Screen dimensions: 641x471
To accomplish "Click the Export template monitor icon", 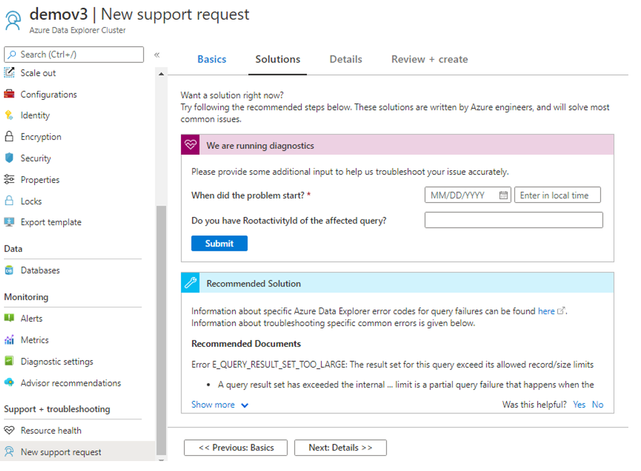I will [x=9, y=222].
